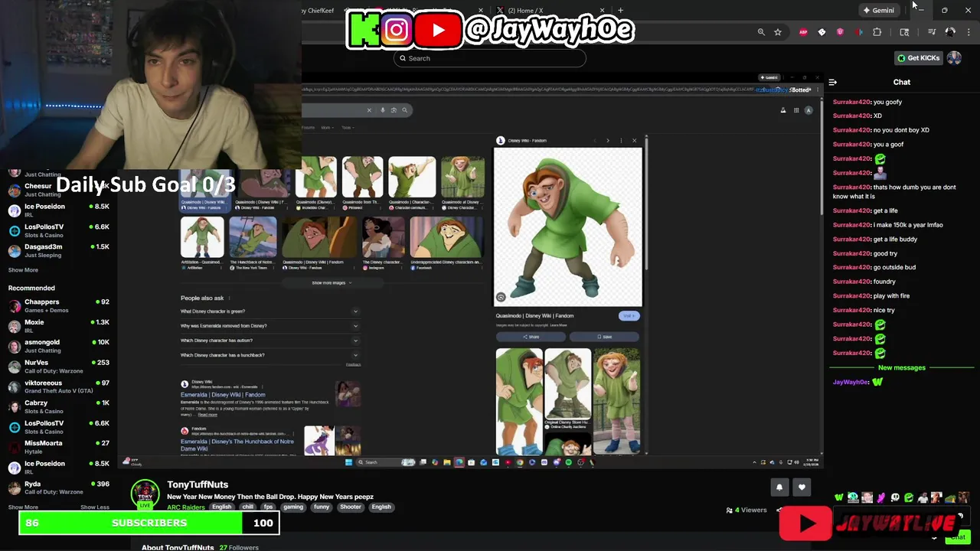Open the Chrome three-dot menu
Viewport: 980px width, 551px height.
pos(969,32)
